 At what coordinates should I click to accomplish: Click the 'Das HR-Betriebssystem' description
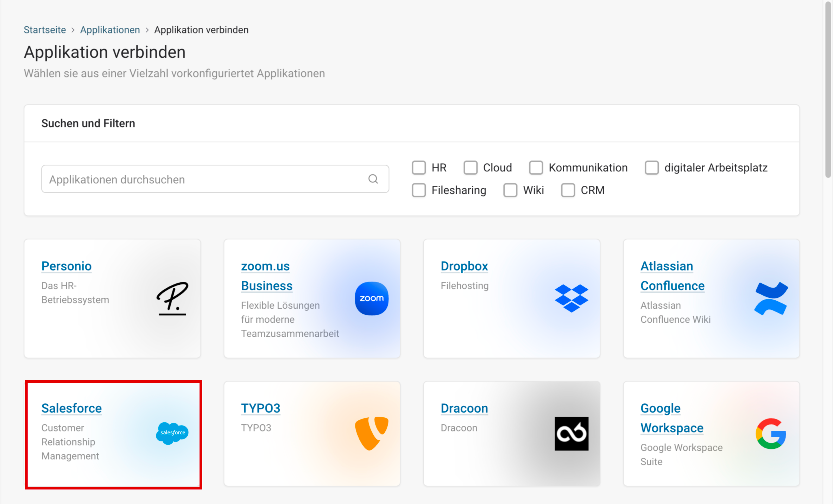pos(75,293)
